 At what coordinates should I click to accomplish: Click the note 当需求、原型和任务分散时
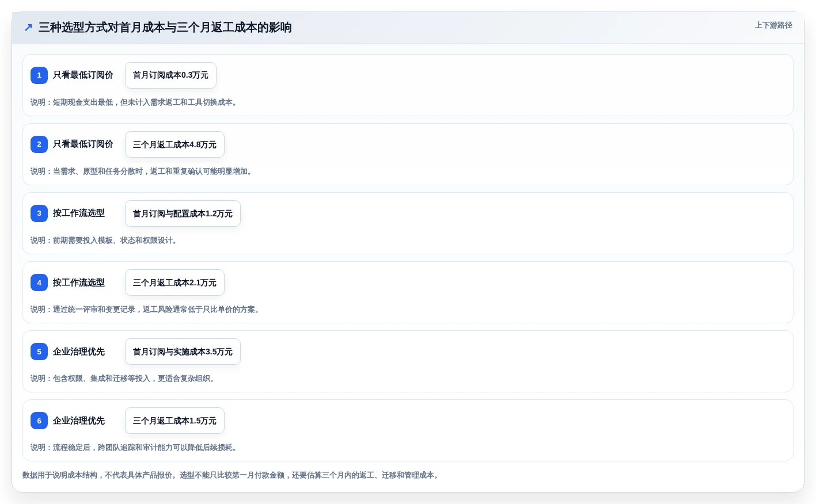[142, 171]
